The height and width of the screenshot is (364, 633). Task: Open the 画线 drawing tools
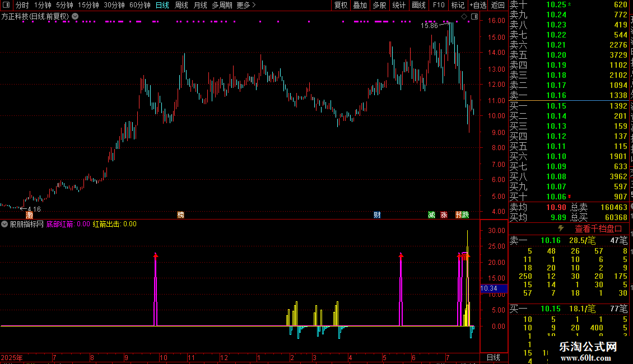point(418,5)
